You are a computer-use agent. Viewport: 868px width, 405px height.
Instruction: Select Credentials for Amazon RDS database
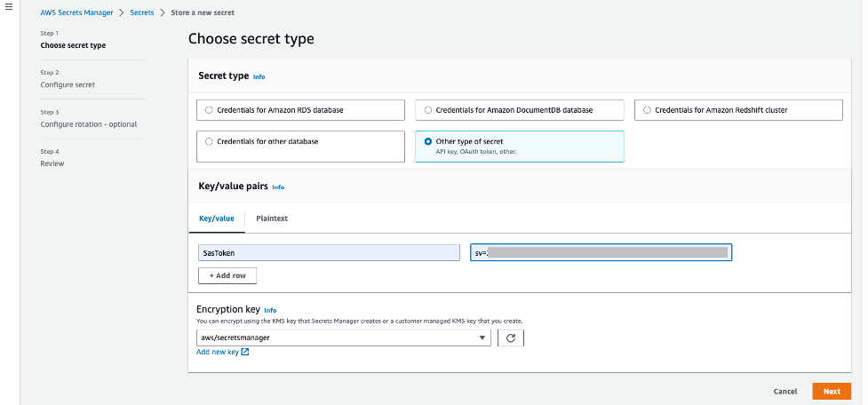click(209, 110)
